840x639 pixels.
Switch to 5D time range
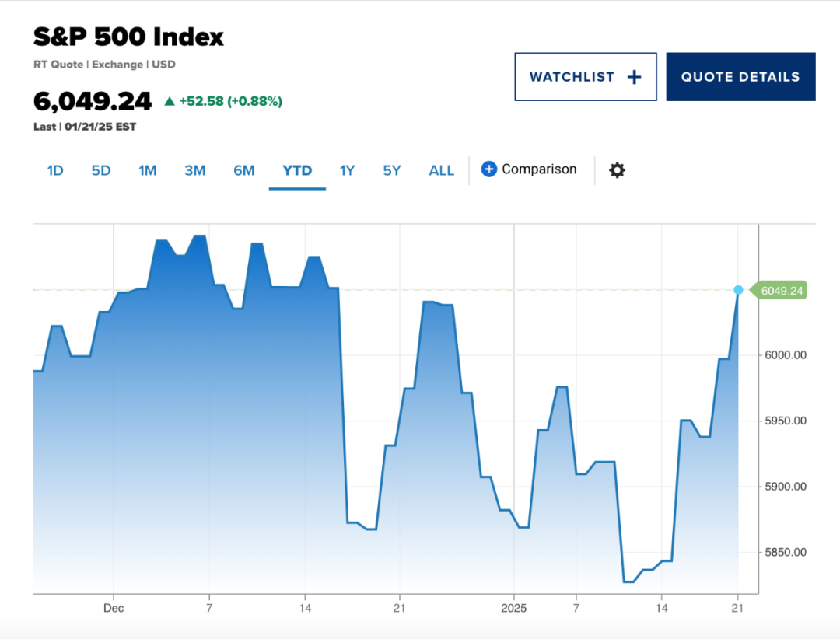101,170
